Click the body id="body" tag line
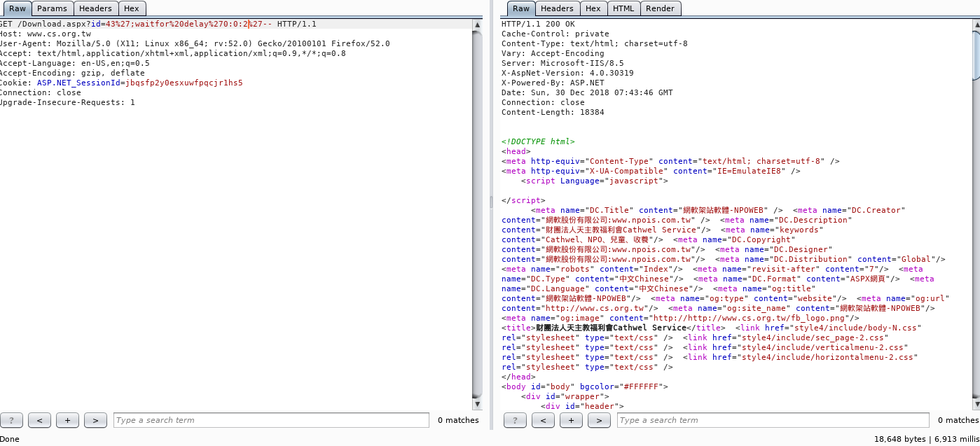Viewport: 980px width, 446px height. pos(585,386)
